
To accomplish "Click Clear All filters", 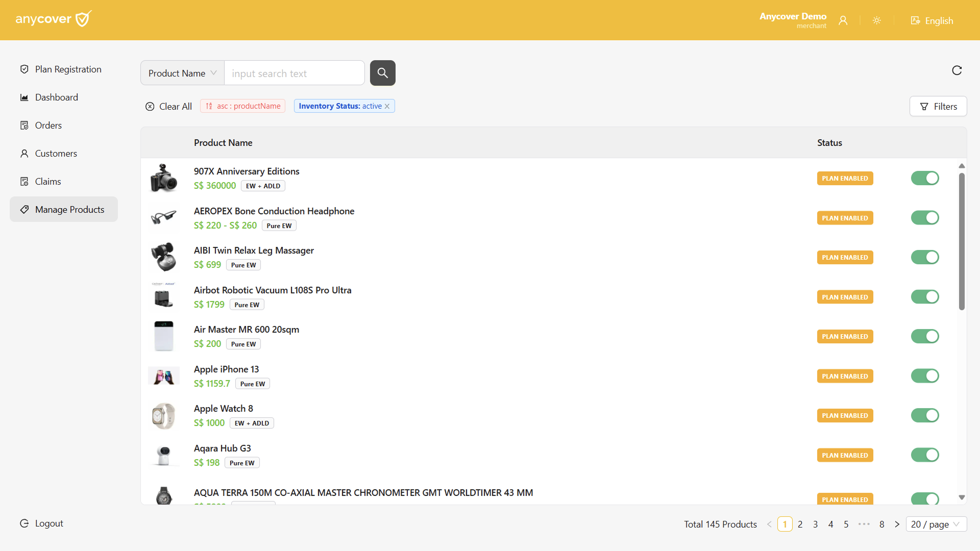I will click(168, 106).
